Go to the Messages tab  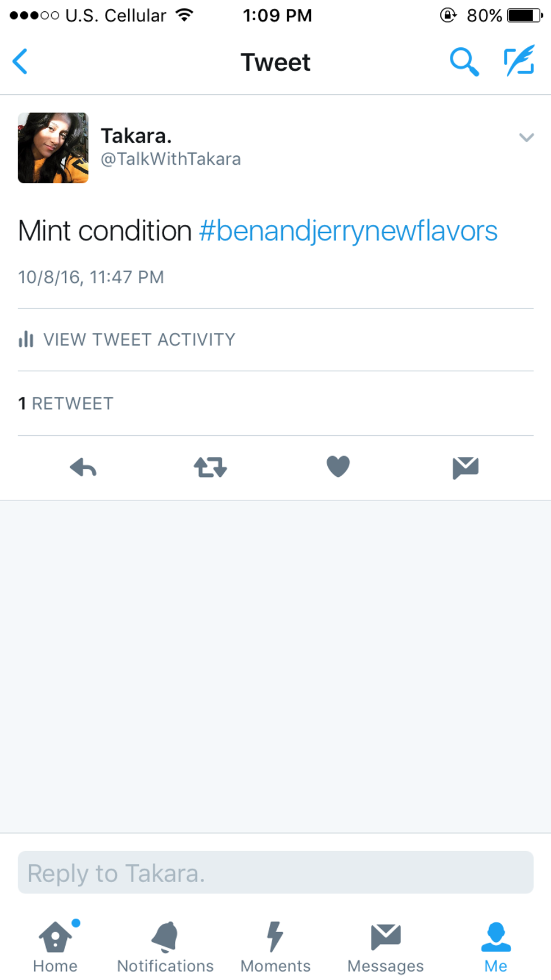(x=386, y=947)
